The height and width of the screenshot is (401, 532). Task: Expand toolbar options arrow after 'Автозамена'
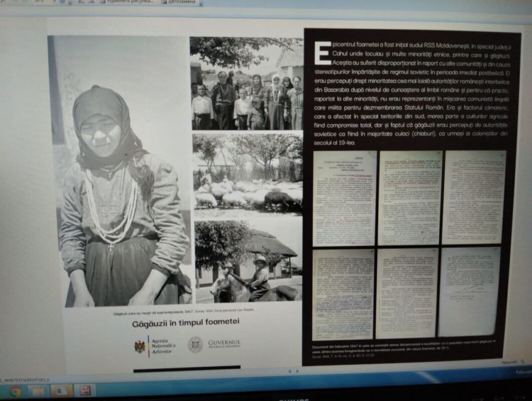201,3
